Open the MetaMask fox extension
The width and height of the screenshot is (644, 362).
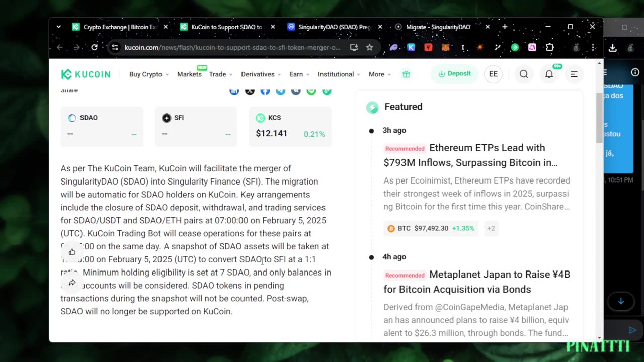click(445, 47)
